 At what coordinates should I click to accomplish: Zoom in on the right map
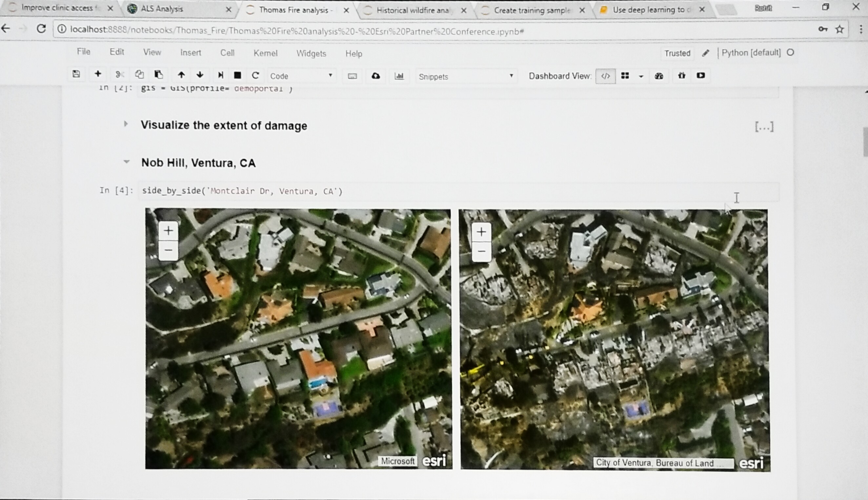[481, 232]
